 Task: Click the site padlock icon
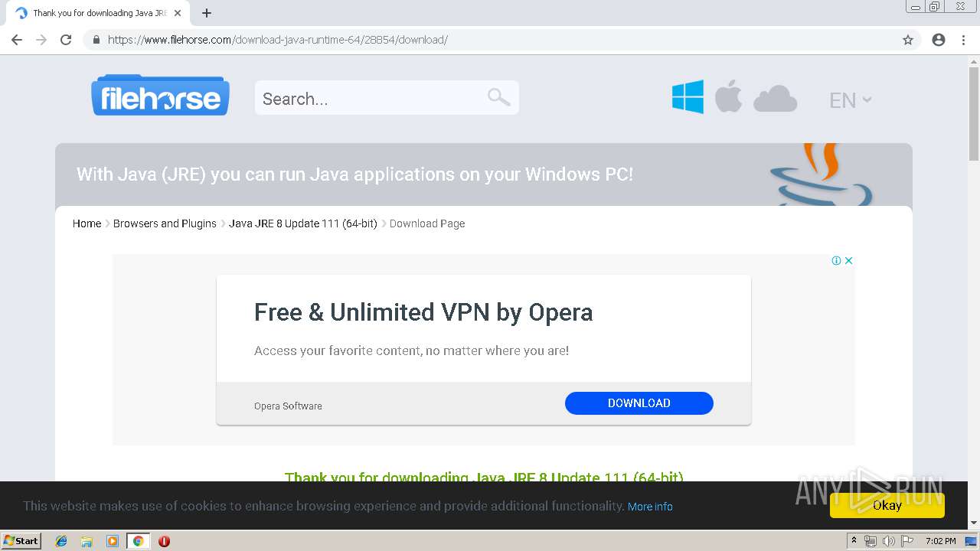pos(96,40)
